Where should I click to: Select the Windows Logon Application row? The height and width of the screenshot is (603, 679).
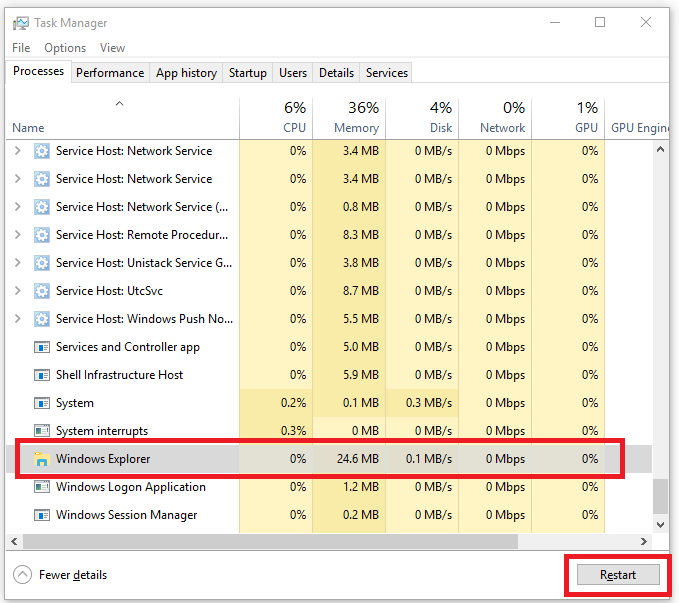click(329, 487)
